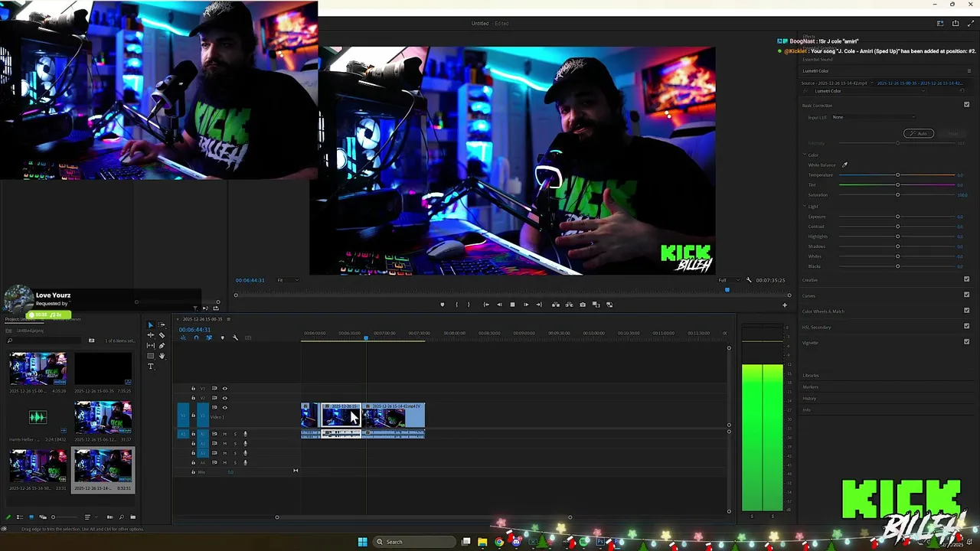Select the Rectangle shape tool
Screen dimensions: 980x551
[151, 356]
